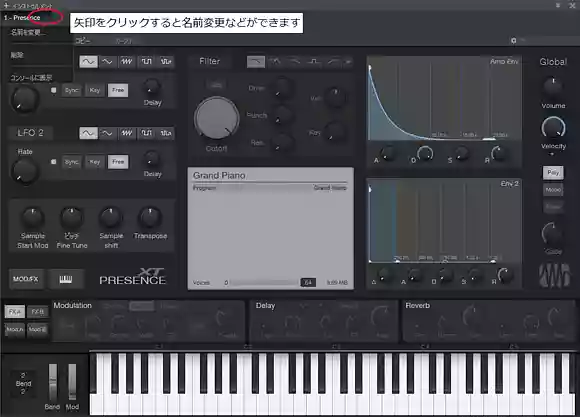Open the gear settings icon in the plugin toolbar

click(x=513, y=40)
